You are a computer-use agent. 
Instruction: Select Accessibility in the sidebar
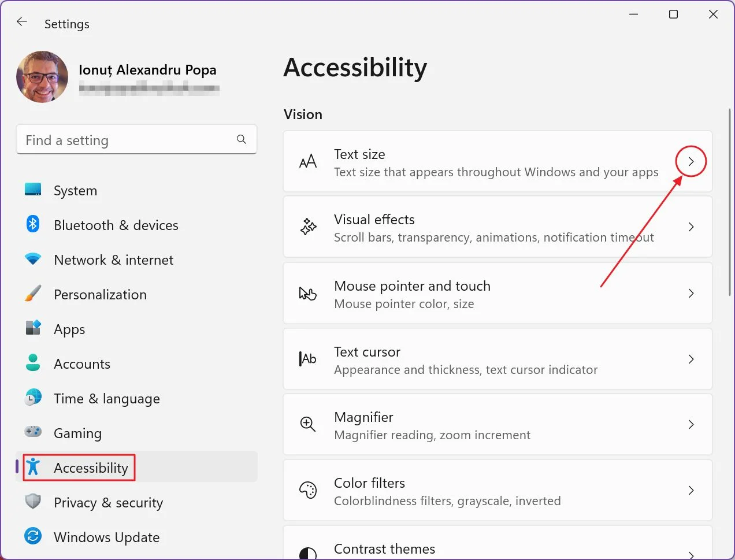[x=136, y=467]
